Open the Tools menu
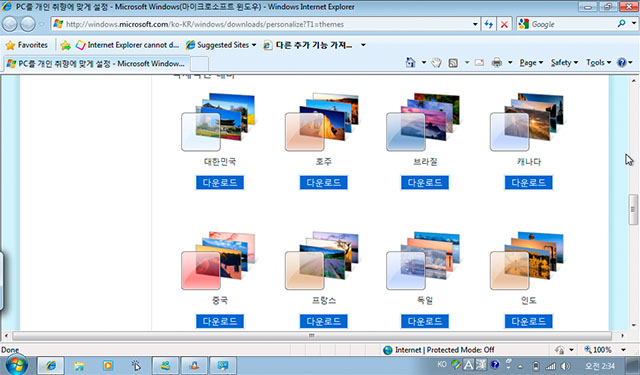Viewport: 640px width, 375px height. (x=598, y=62)
